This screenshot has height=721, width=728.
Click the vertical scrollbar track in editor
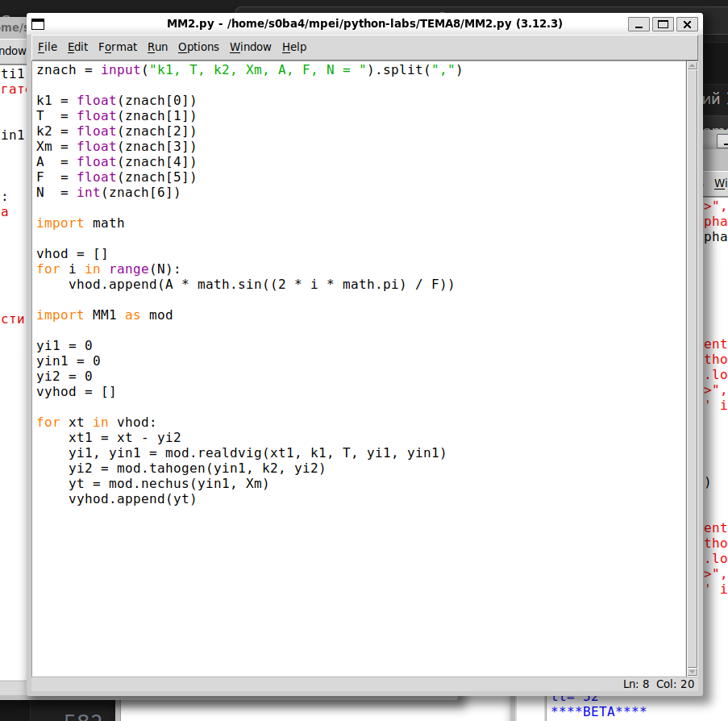tap(692, 363)
